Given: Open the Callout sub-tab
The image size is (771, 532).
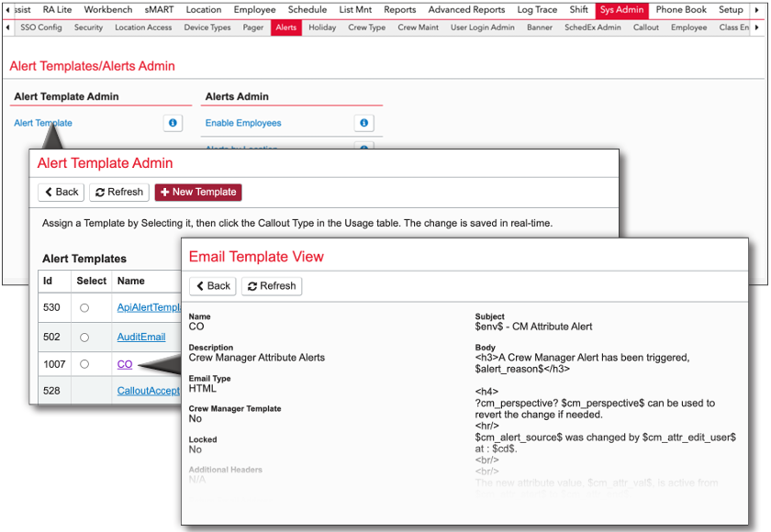Looking at the screenshot, I should [x=646, y=28].
